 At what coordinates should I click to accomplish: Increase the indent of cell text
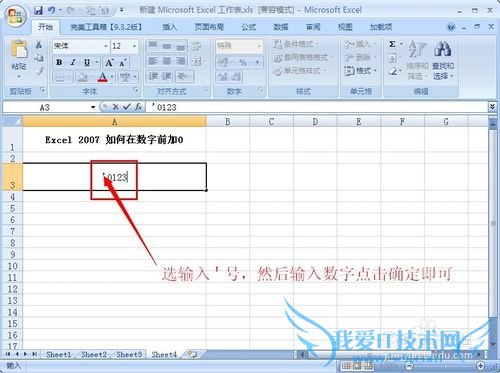[x=166, y=77]
